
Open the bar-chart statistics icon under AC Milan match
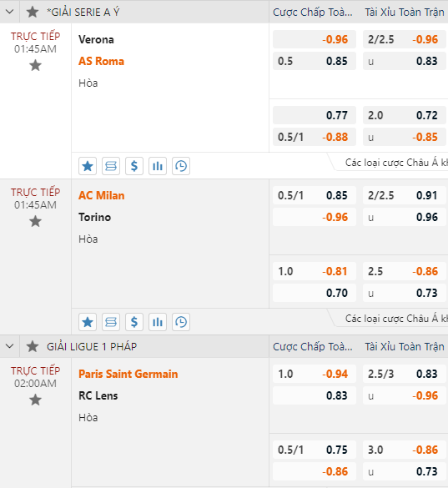coord(158,322)
